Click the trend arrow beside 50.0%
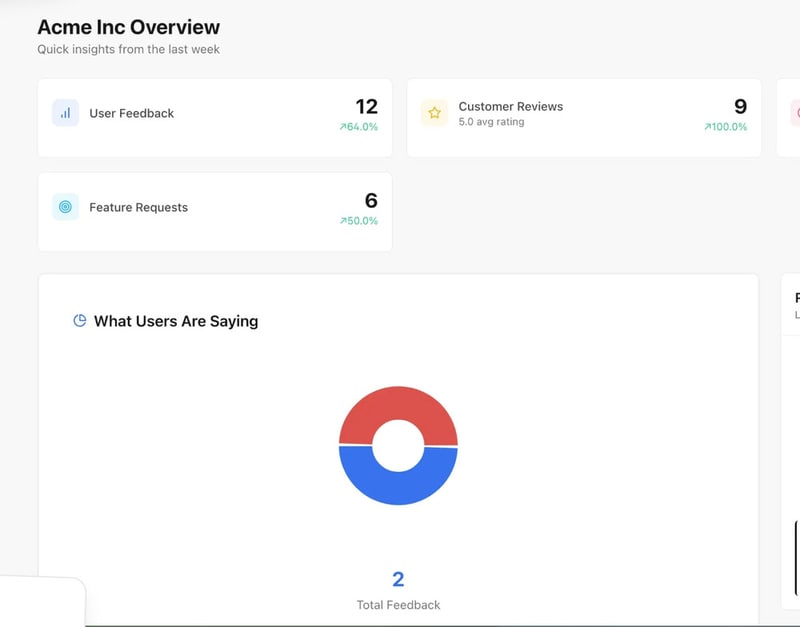Viewport: 800px width, 627px height. (x=343, y=221)
